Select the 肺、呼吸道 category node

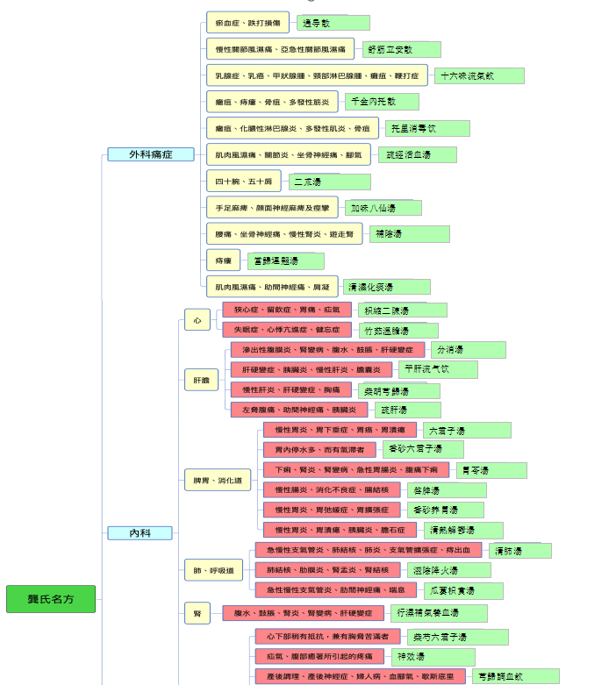click(213, 571)
